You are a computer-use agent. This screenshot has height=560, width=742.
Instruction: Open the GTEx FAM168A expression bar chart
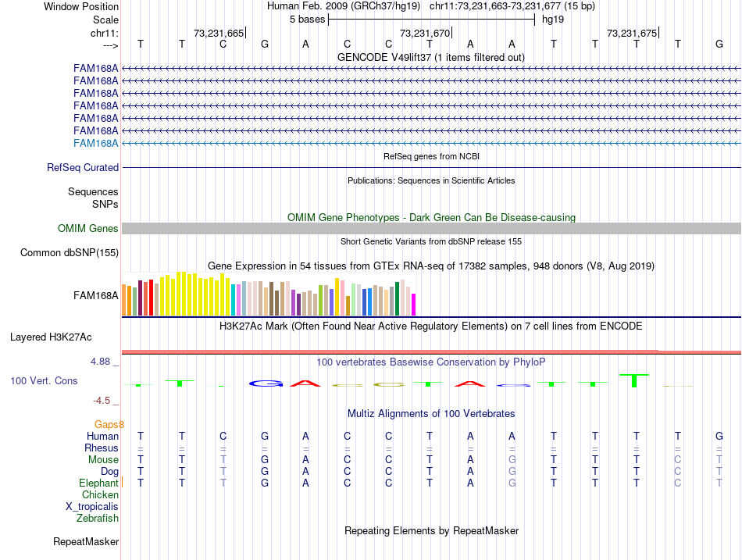point(269,294)
